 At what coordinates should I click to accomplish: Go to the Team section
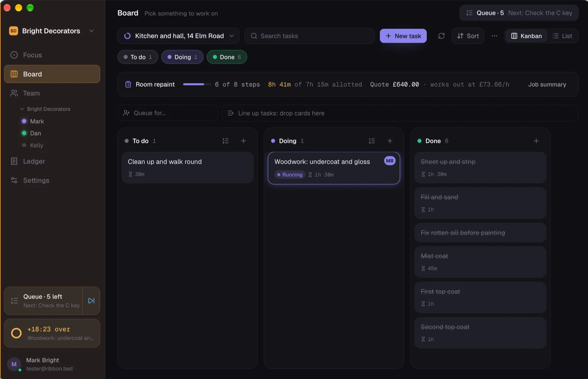click(x=52, y=93)
